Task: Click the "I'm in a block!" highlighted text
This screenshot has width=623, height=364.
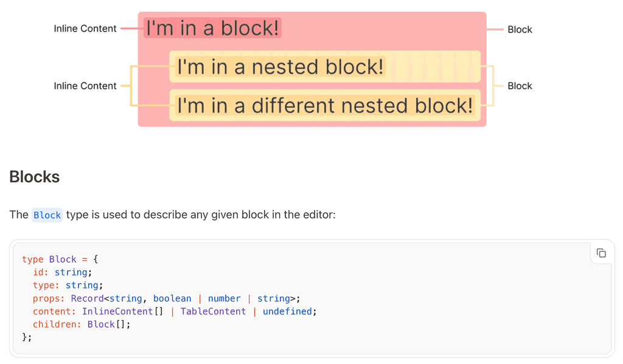Action: point(212,28)
